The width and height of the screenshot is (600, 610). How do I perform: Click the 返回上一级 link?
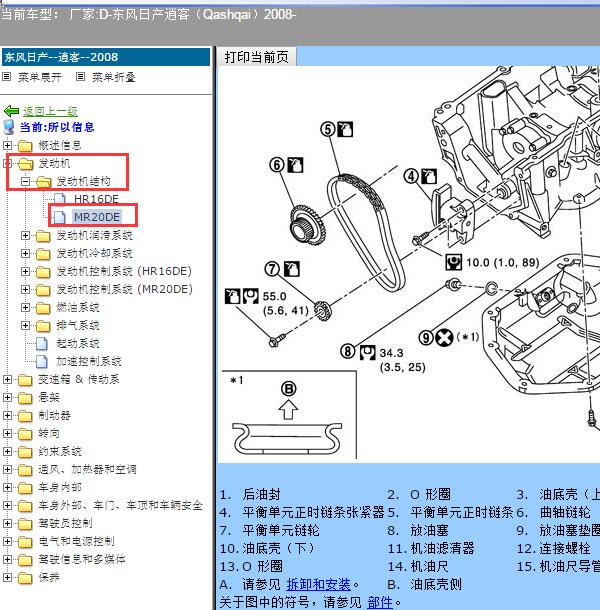click(x=50, y=112)
